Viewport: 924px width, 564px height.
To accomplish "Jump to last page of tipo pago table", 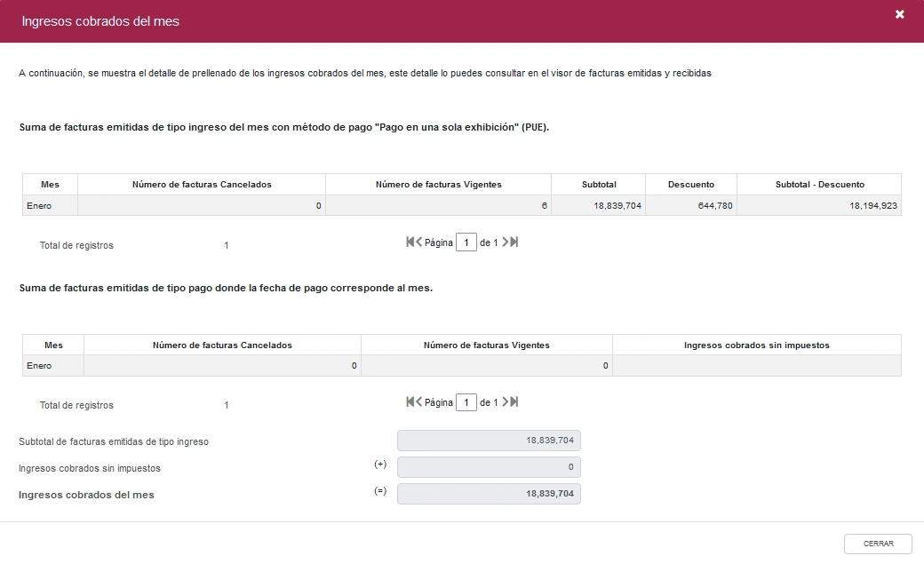I will coord(514,402).
